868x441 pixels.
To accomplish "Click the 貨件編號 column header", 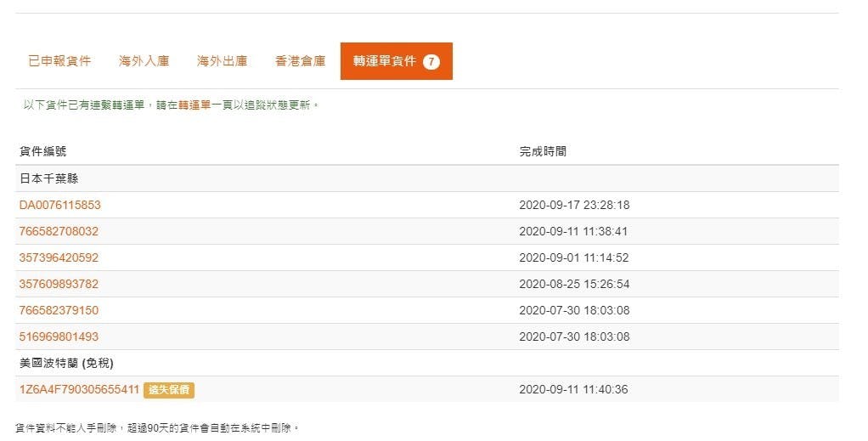I will coord(42,151).
